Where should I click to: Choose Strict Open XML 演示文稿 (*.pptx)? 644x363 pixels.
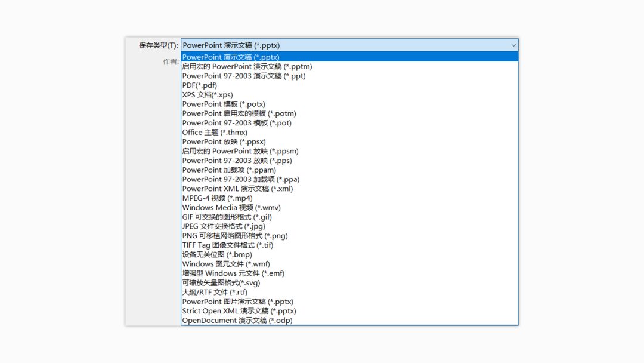coord(349,312)
